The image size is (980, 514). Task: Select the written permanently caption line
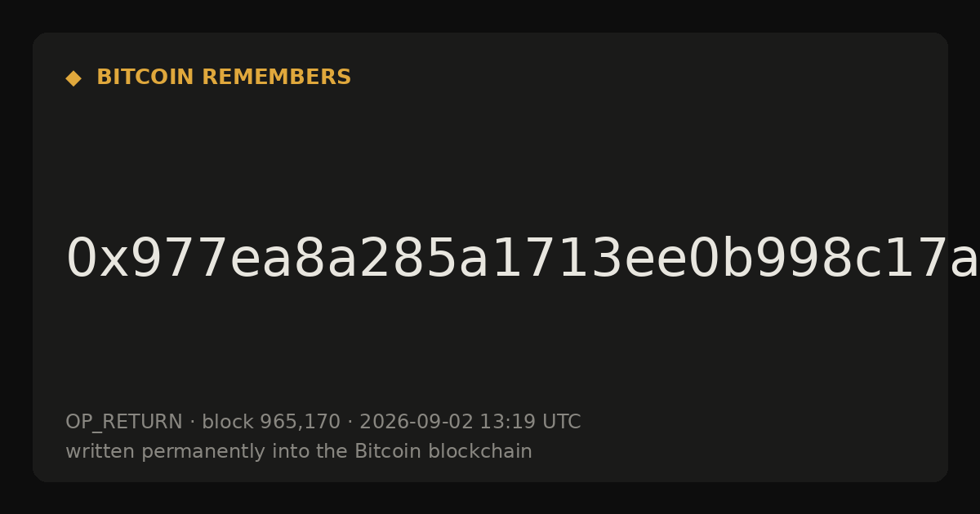coord(299,451)
